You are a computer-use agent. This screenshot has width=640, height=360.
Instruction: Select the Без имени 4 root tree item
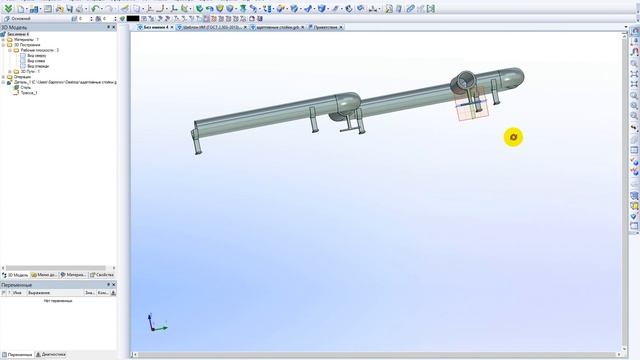[18, 34]
